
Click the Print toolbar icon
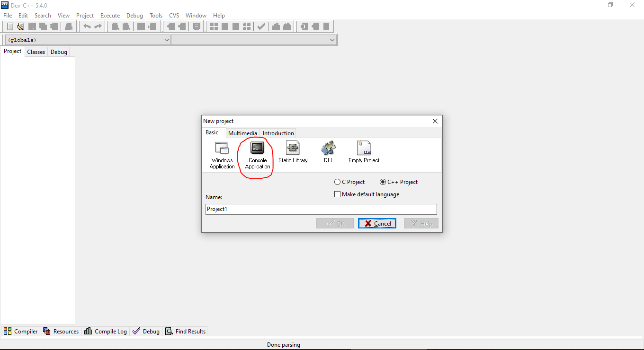point(69,26)
